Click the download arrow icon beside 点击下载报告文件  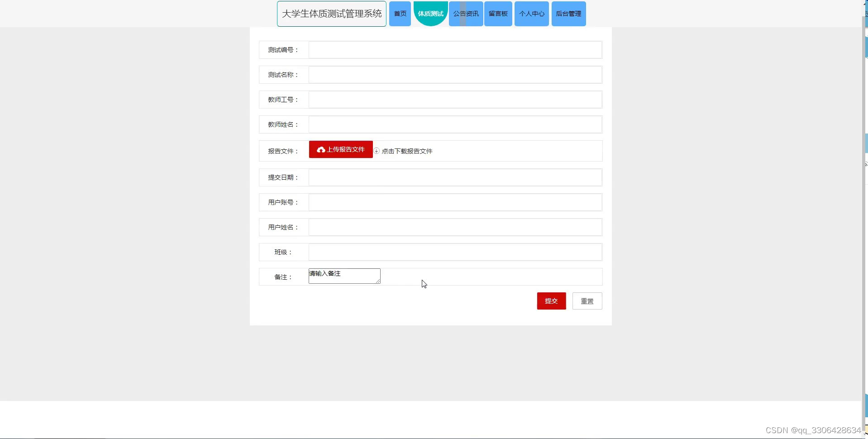(377, 151)
